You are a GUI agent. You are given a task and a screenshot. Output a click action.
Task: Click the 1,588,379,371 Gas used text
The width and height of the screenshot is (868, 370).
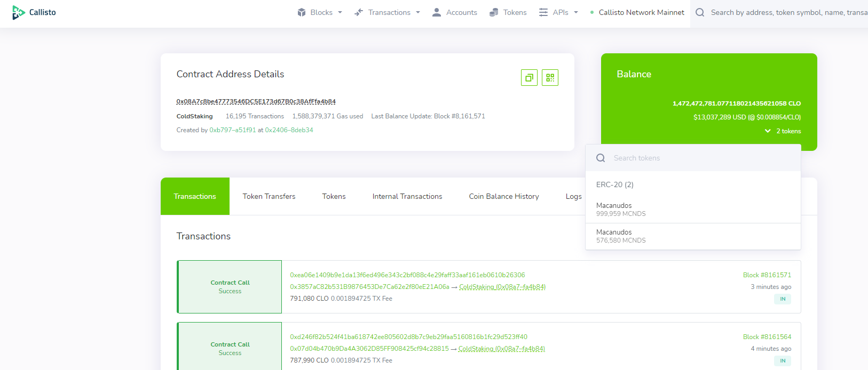(328, 116)
